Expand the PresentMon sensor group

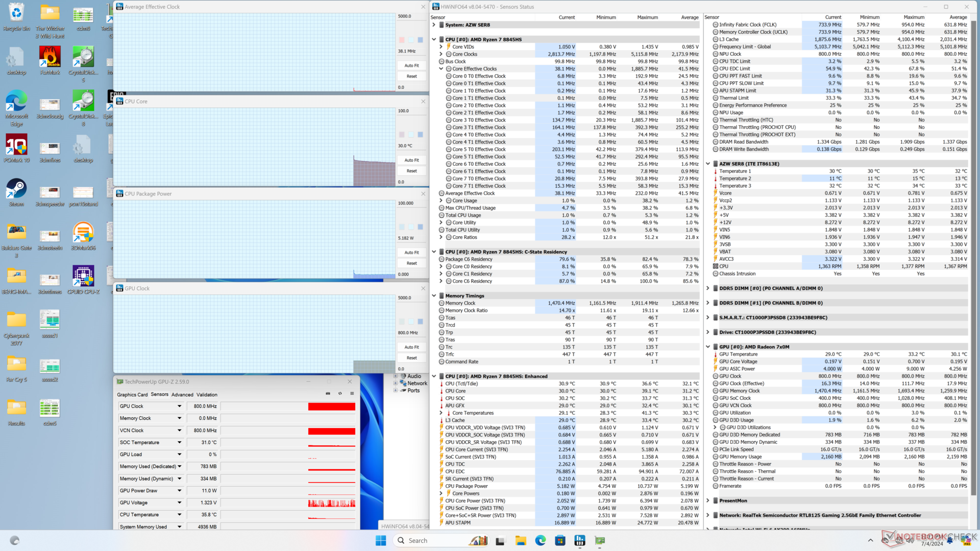(x=708, y=501)
